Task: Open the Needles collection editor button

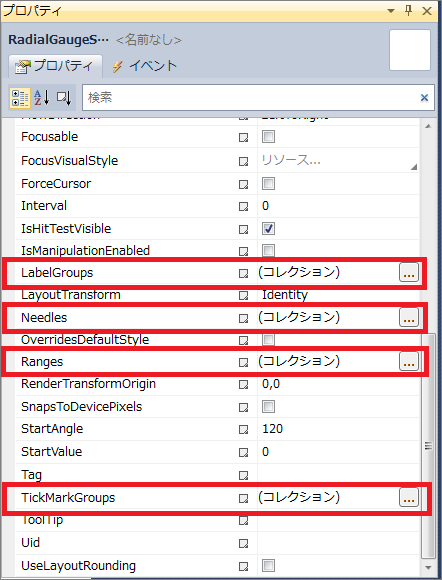Action: (409, 317)
